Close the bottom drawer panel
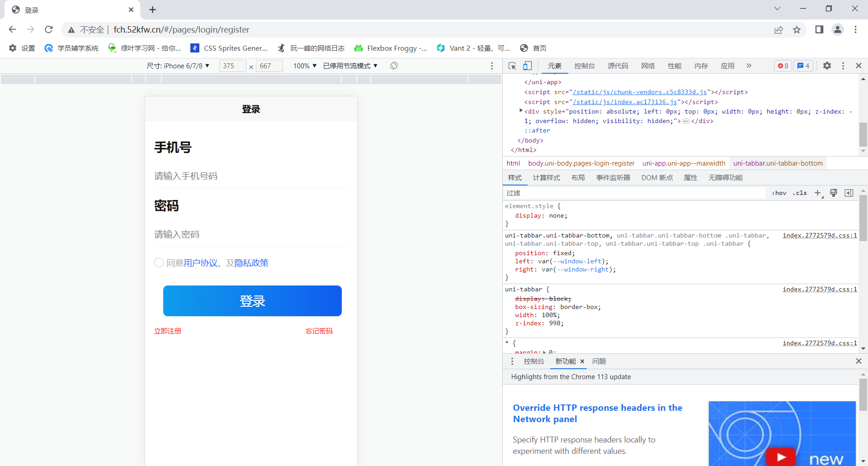The image size is (868, 466). pyautogui.click(x=859, y=361)
